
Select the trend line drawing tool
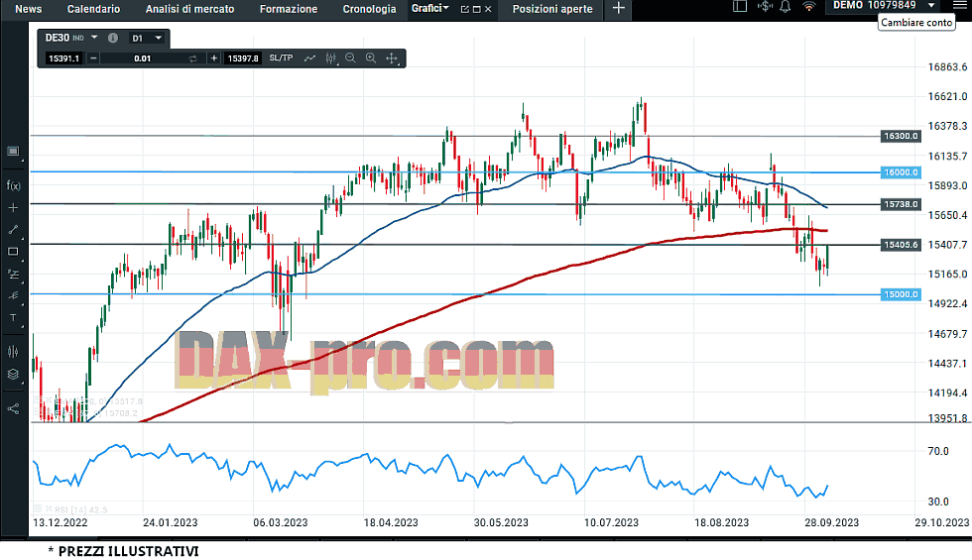point(13,229)
